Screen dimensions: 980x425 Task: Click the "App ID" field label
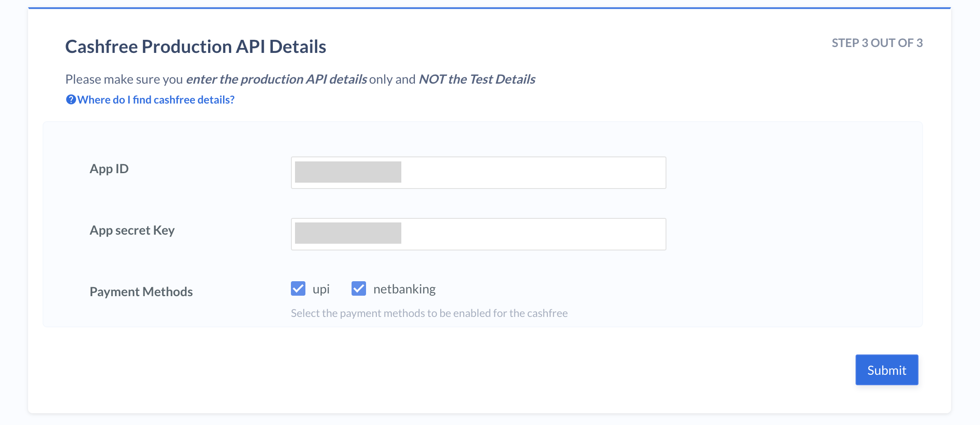[109, 169]
